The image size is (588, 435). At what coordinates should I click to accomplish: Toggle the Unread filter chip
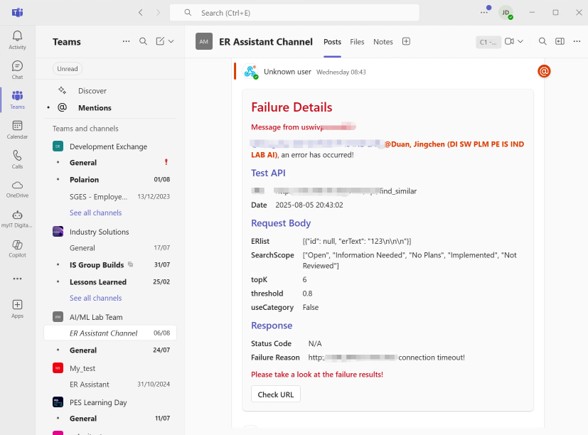coord(68,69)
